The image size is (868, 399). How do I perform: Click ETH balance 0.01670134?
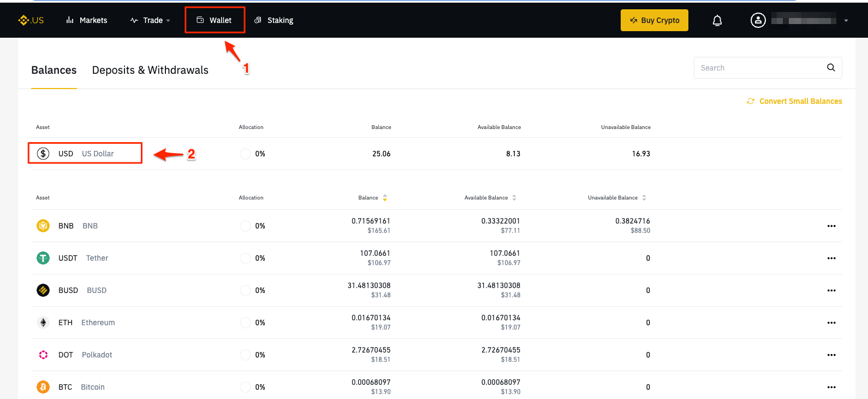[x=371, y=318]
